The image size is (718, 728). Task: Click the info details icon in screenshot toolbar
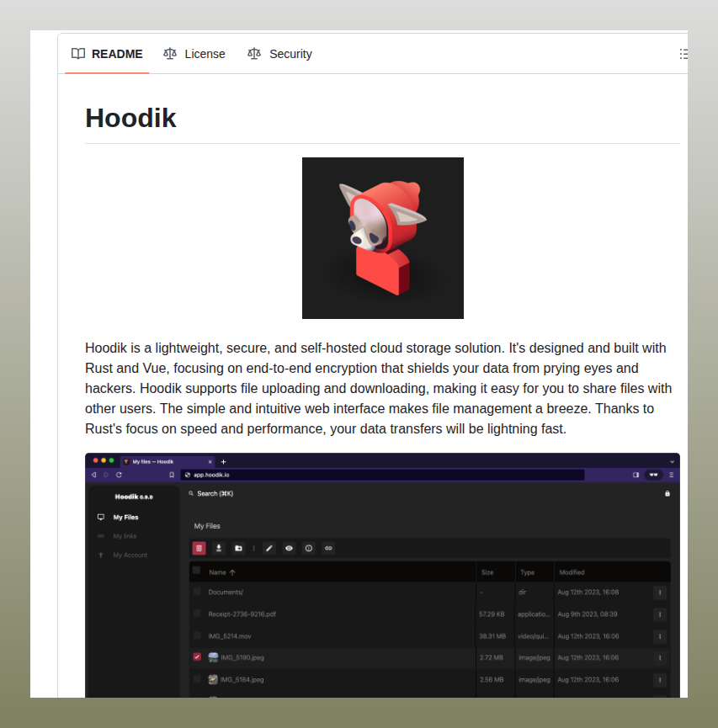click(x=308, y=549)
